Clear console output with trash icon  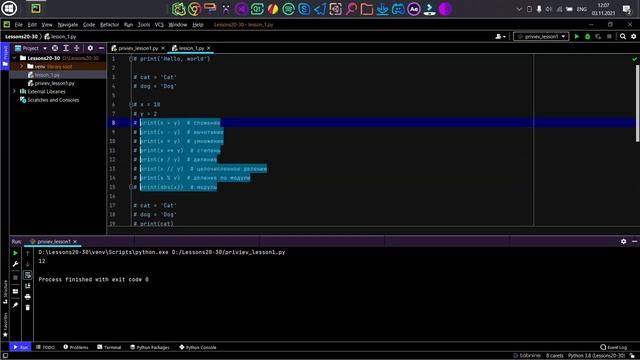pos(28,307)
